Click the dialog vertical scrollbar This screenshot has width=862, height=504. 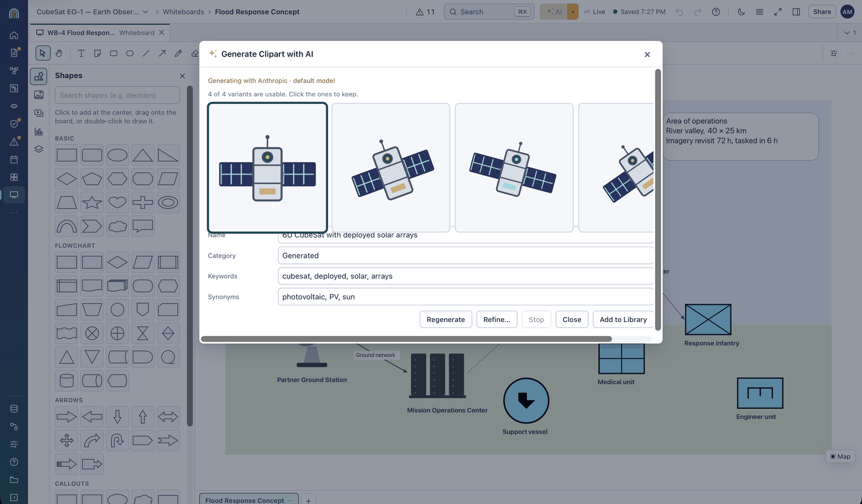(658, 199)
